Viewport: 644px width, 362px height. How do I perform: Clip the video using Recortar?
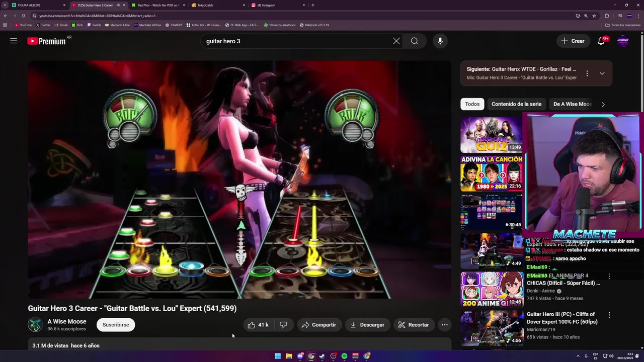pos(414,325)
